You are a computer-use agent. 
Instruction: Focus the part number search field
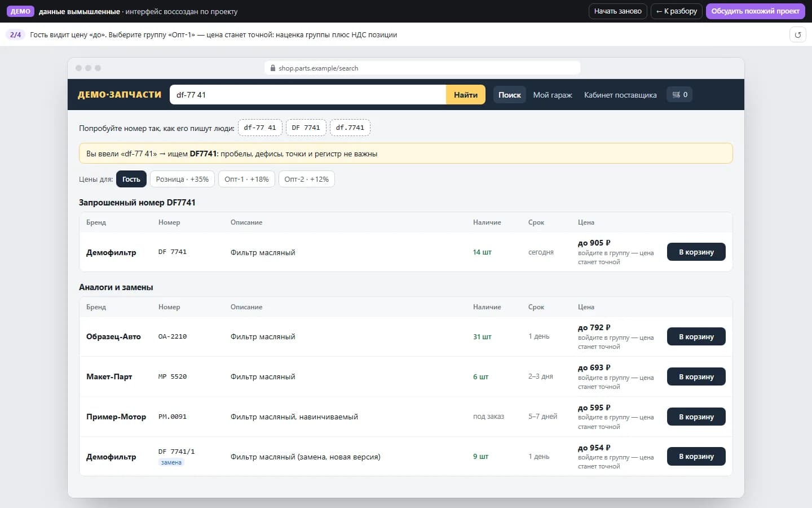point(308,95)
